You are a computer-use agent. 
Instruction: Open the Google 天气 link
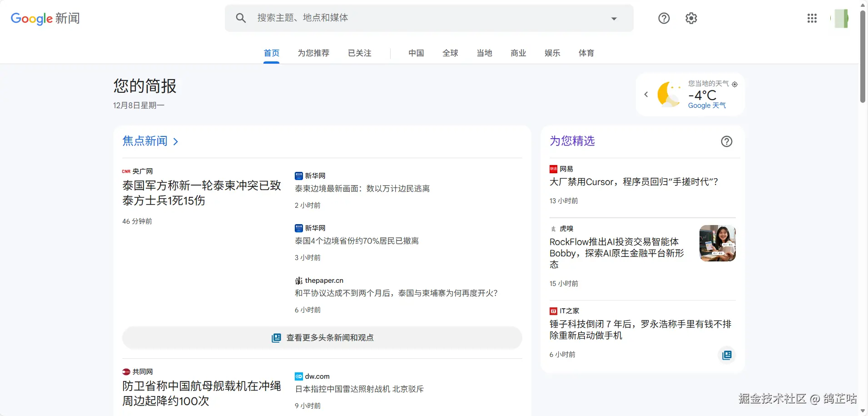point(707,105)
